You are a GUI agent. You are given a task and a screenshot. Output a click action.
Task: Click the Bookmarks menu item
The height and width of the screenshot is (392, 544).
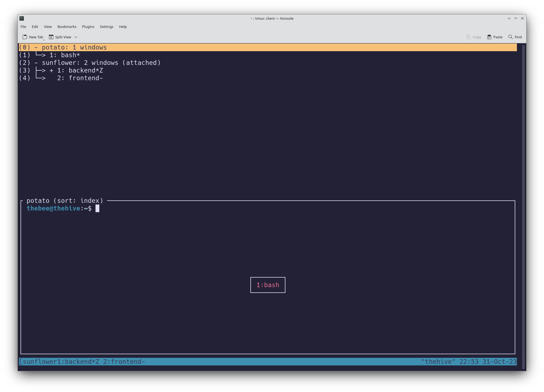click(67, 26)
